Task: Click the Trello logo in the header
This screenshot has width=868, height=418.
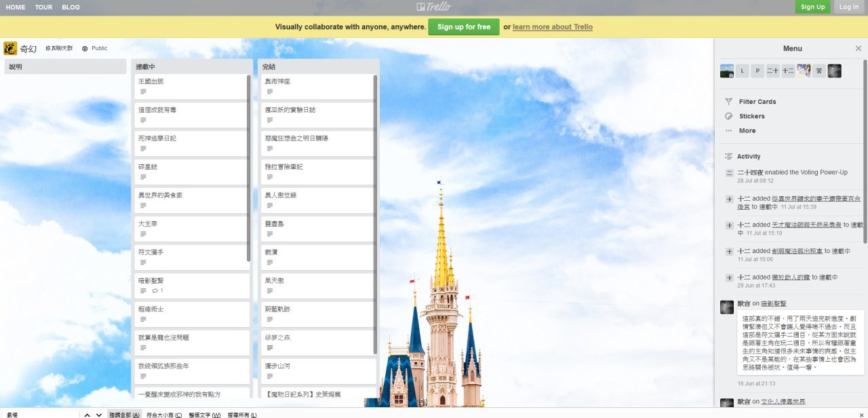Action: (x=433, y=7)
